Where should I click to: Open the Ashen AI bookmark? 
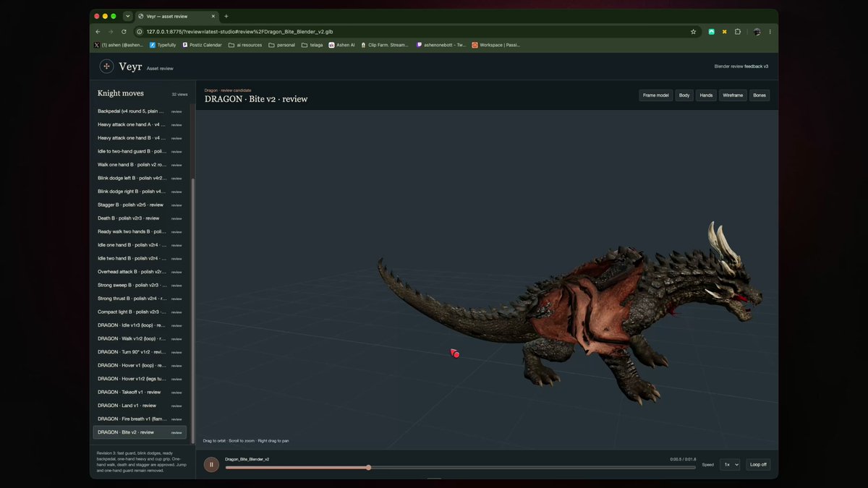pyautogui.click(x=341, y=45)
